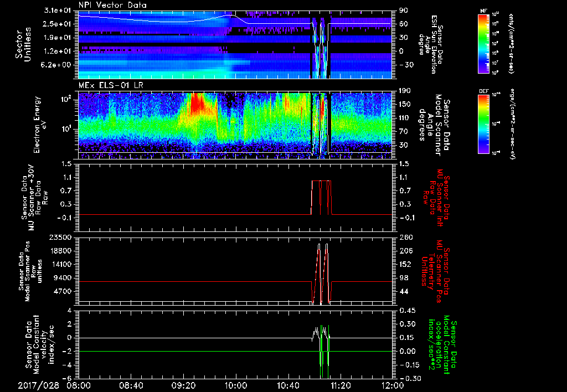Click the 3.1e+01 sector tick value
This screenshot has width=567, height=392.
[x=60, y=11]
